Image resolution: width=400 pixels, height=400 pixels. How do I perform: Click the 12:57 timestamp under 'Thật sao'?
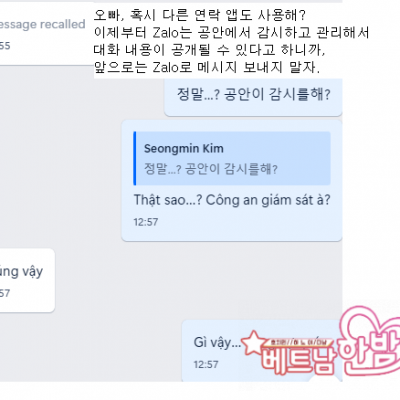tap(146, 222)
